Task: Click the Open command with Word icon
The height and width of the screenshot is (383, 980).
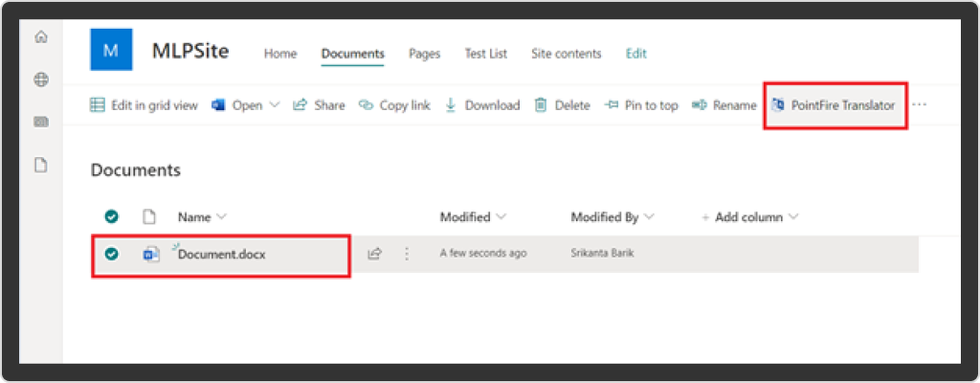Action: (238, 105)
